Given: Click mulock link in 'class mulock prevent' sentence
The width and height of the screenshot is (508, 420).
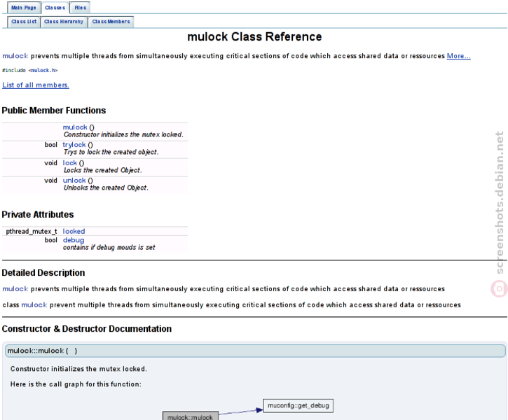Looking at the screenshot, I should click(x=34, y=305).
